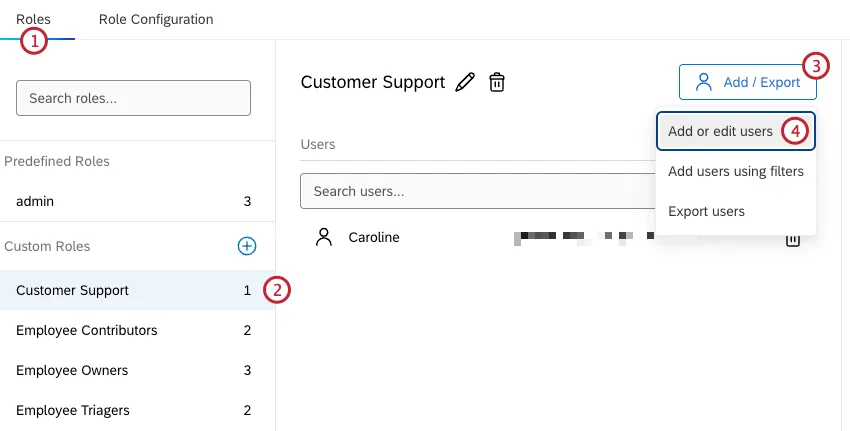Viewport: 850px width, 431px height.
Task: Open the Role Configuration tab
Action: 156,19
